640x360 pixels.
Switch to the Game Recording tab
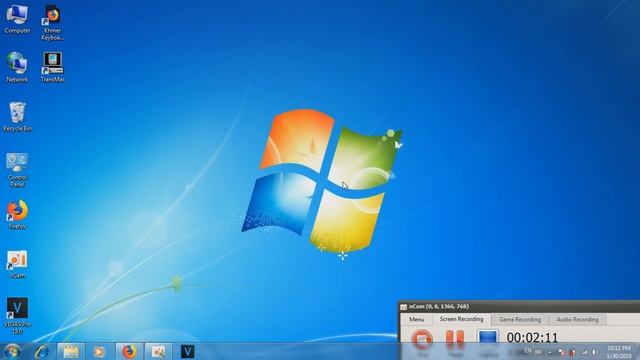point(520,320)
